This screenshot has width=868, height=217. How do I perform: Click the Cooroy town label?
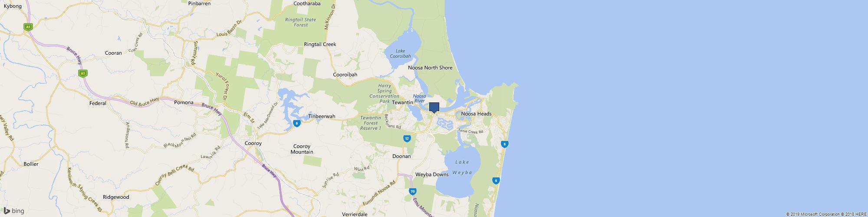(253, 143)
